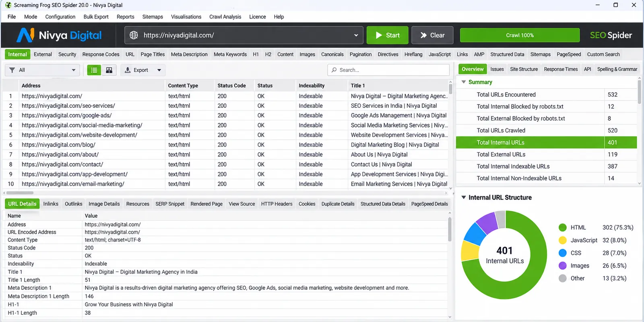Viewport: 644px width, 322px height.
Task: Clear the crawl data
Action: (432, 35)
